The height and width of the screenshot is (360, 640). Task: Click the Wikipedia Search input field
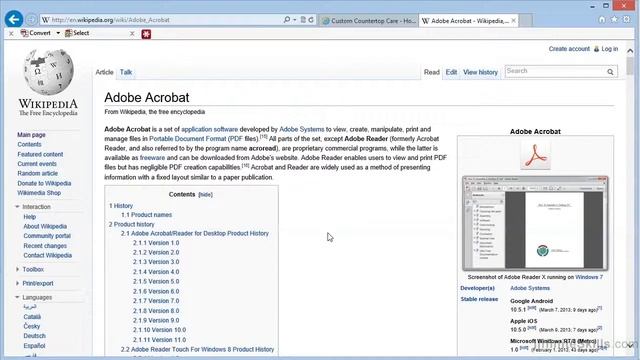tap(555, 71)
